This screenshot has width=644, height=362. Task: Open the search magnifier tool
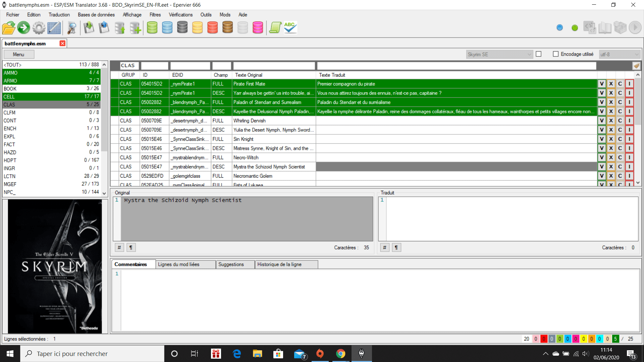point(71,28)
